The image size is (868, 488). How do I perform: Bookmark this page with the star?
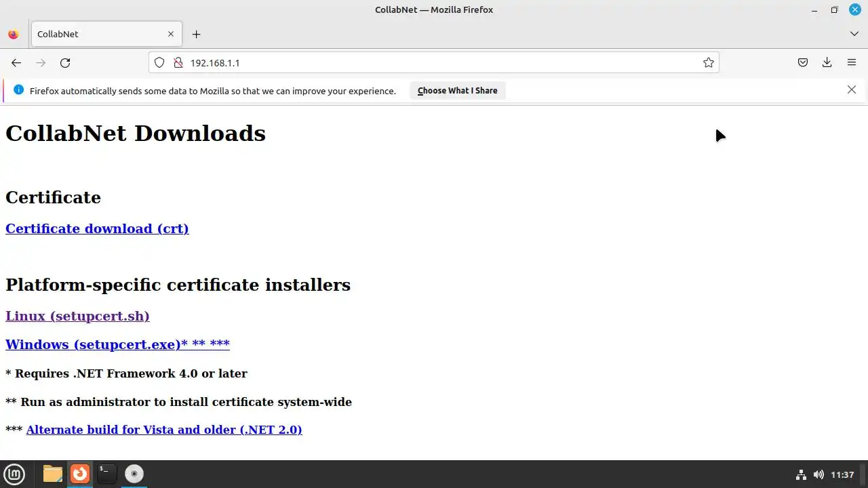(x=709, y=63)
